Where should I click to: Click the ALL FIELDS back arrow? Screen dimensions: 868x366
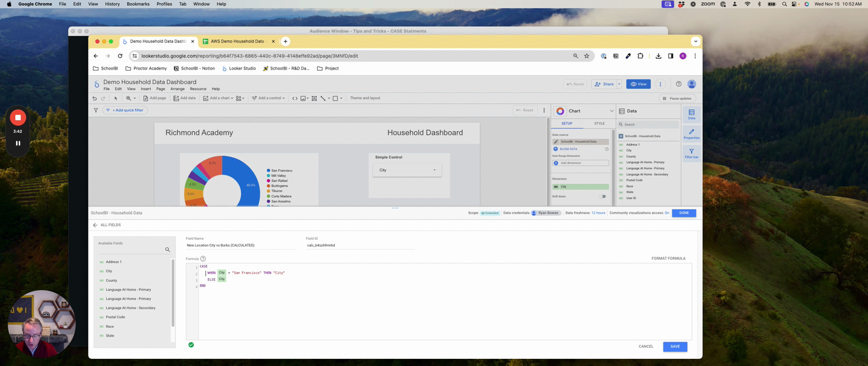tap(95, 225)
